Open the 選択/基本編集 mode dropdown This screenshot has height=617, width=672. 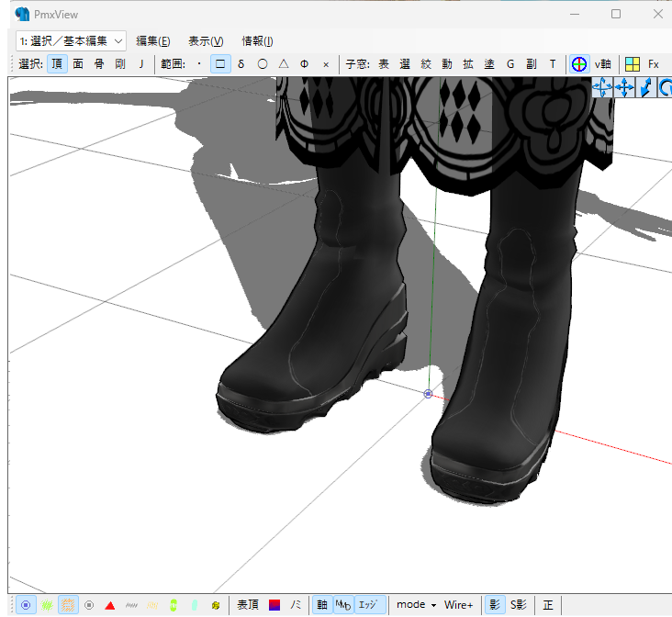coord(70,40)
